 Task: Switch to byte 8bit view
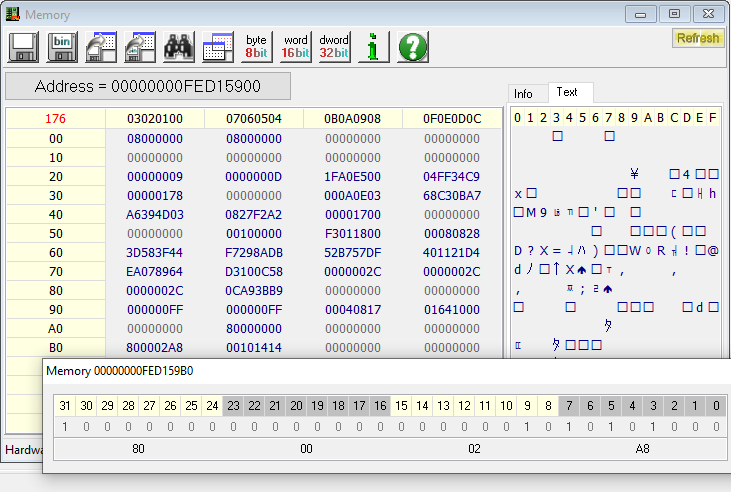(256, 46)
